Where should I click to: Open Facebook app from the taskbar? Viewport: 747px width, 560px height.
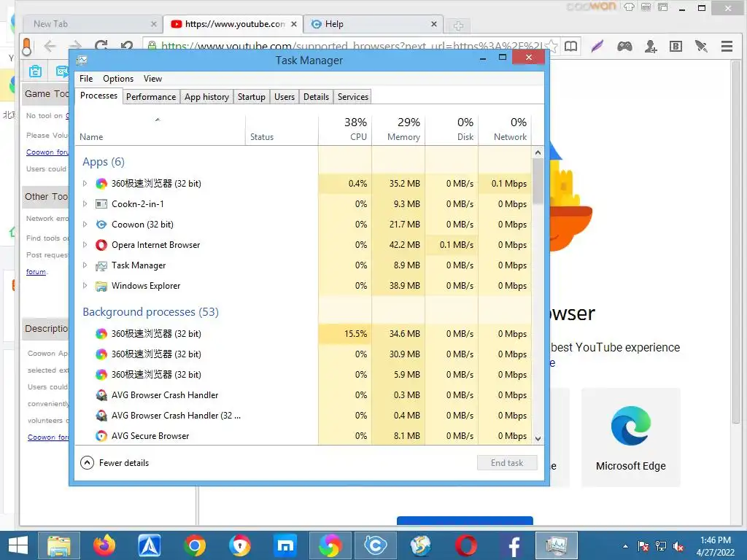(x=513, y=545)
